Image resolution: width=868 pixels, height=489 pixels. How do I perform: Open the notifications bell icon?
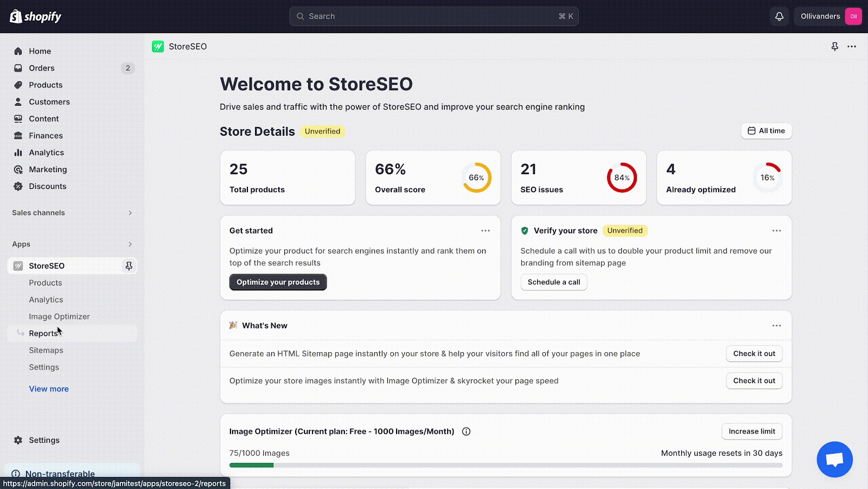coord(779,16)
